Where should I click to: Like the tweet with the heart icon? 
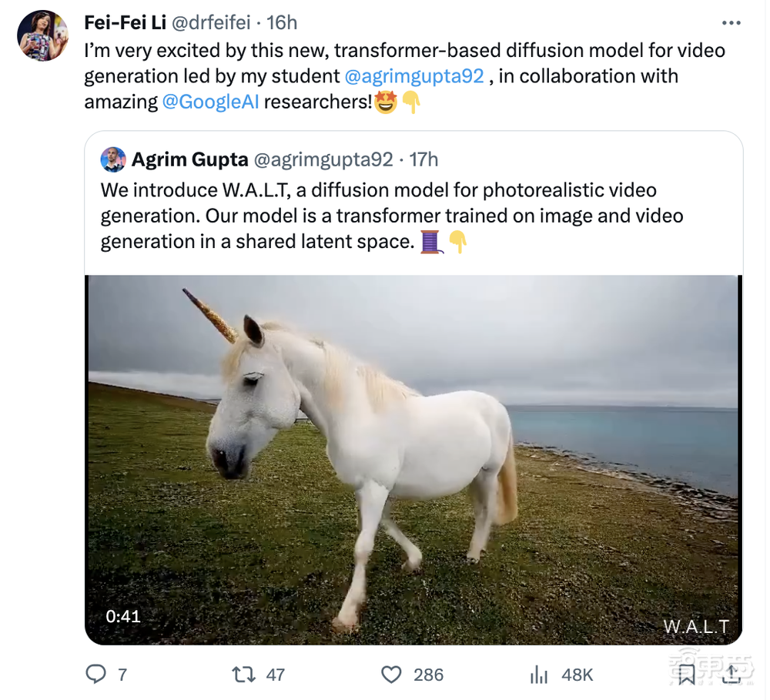[x=392, y=675]
